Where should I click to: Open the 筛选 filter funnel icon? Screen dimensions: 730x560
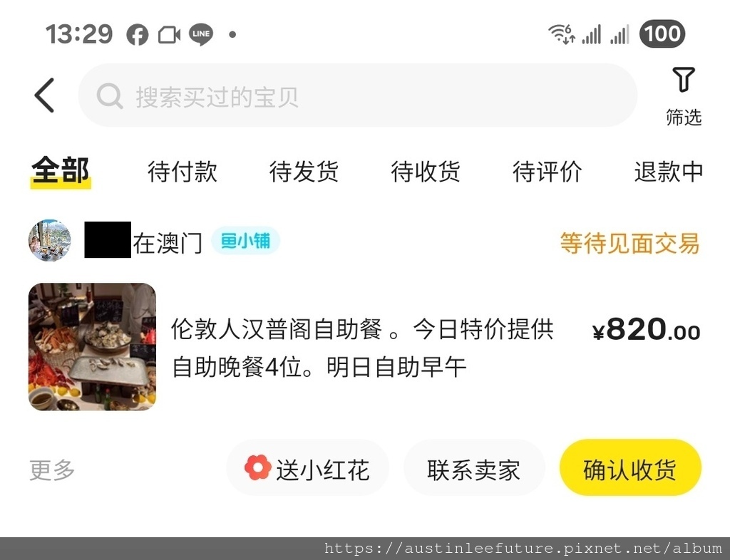[684, 80]
